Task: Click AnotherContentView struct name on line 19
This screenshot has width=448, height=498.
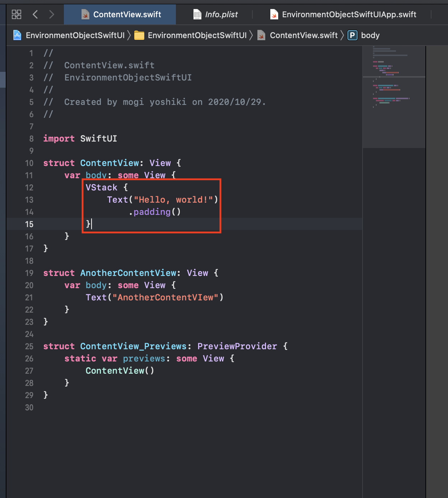Action: click(128, 273)
